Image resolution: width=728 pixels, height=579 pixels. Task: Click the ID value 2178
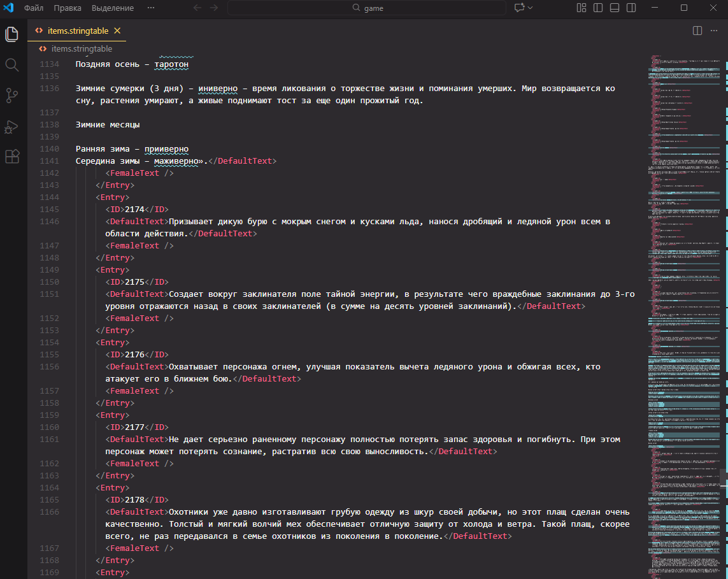pyautogui.click(x=134, y=500)
